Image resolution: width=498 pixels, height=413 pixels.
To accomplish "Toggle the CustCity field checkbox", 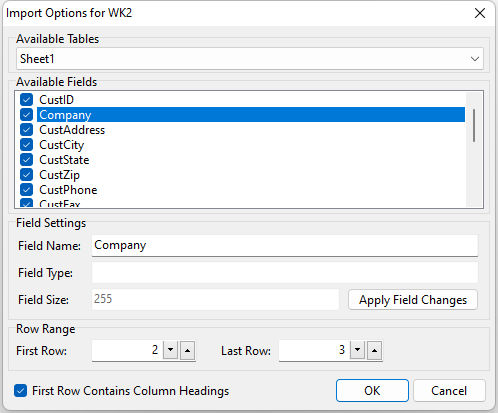I will click(26, 144).
